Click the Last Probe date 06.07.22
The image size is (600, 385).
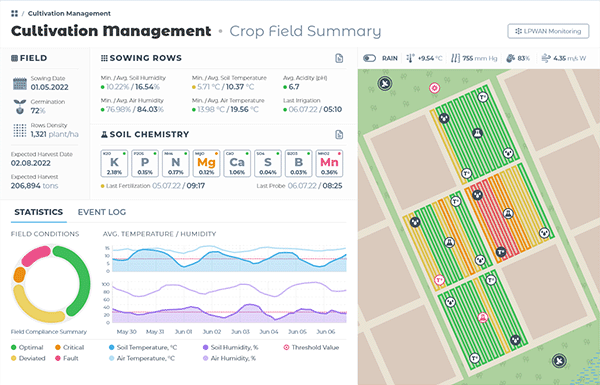[302, 186]
